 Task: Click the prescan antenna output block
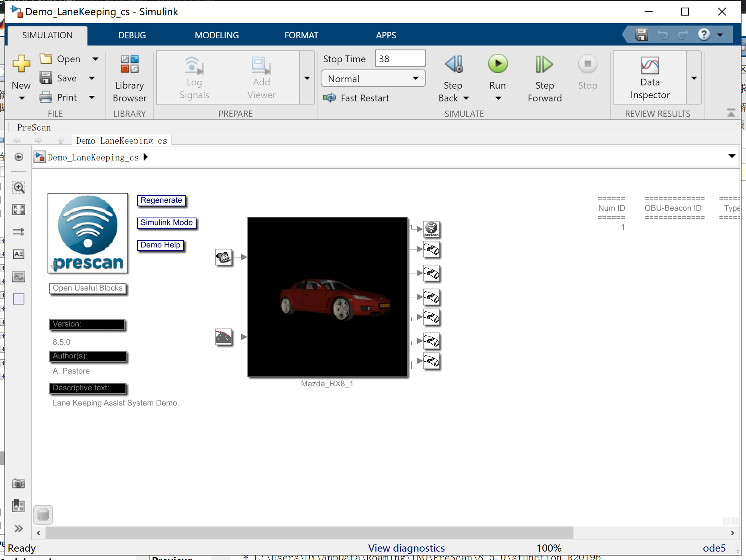[x=431, y=230]
